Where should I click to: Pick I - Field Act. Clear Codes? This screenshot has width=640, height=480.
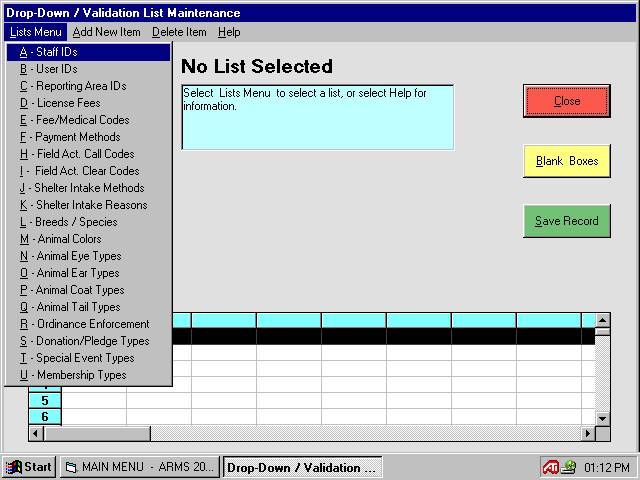click(89, 171)
